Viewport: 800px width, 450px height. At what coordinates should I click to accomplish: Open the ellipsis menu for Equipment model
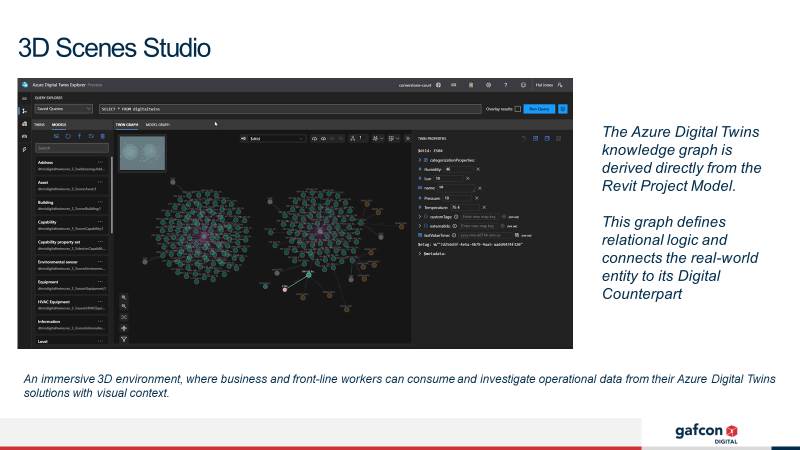(x=101, y=282)
